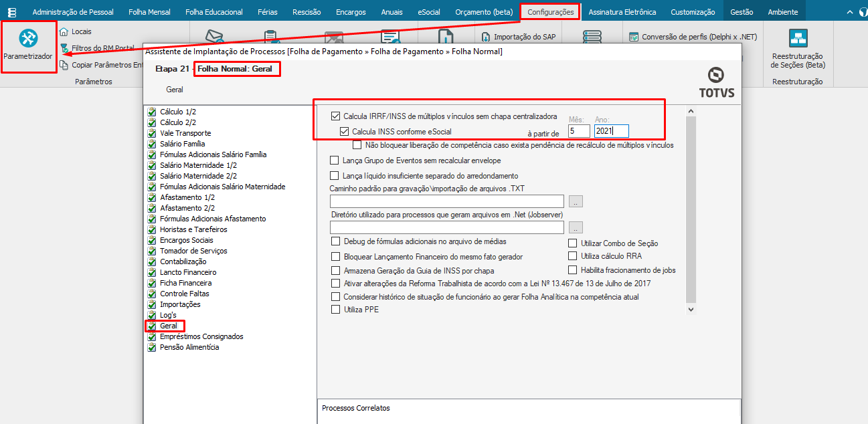Image resolution: width=868 pixels, height=424 pixels.
Task: Open the Configurações ribbon tab
Action: [550, 12]
